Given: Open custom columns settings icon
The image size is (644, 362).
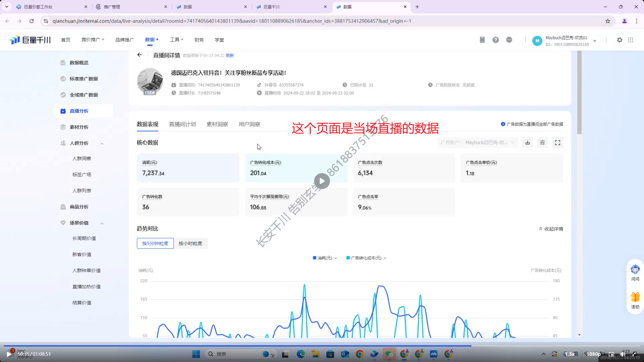Looking at the screenshot, I should click(542, 143).
